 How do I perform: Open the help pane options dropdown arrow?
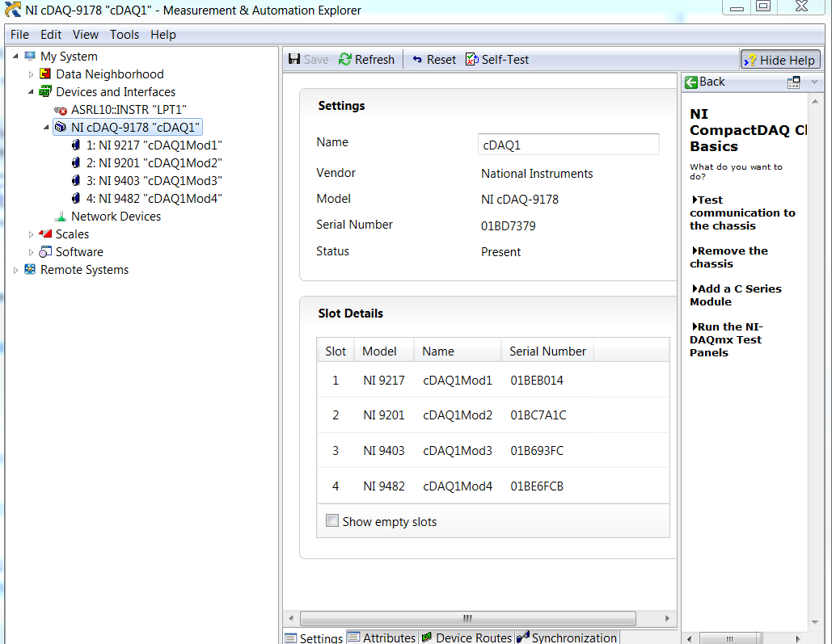[814, 82]
